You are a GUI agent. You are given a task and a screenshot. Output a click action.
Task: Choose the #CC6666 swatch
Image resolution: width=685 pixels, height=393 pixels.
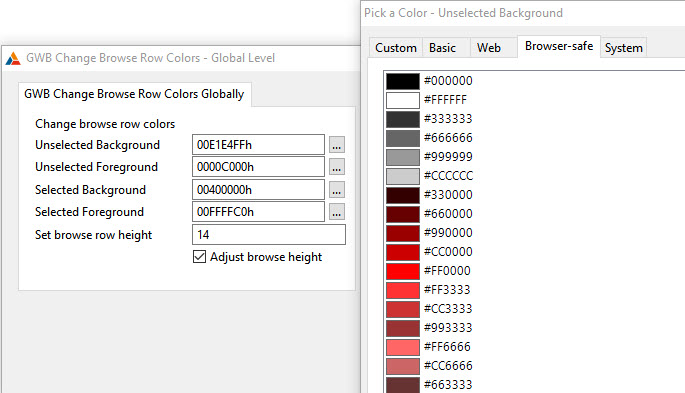[403, 366]
